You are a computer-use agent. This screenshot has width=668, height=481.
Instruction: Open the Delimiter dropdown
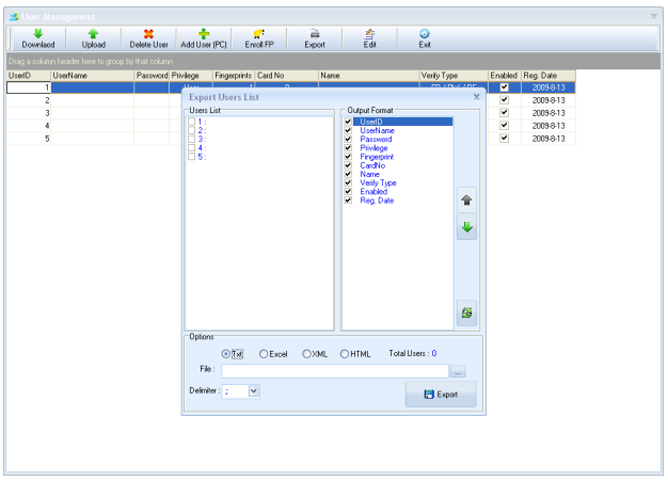(x=253, y=391)
